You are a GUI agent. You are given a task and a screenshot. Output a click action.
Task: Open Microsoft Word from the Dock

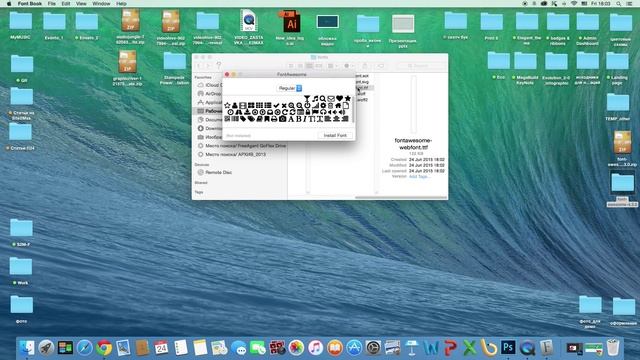(431, 348)
